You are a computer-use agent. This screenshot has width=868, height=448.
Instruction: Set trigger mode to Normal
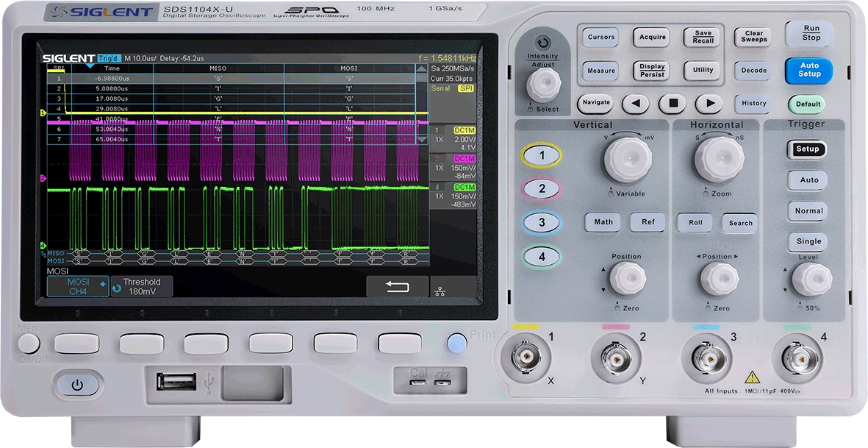coord(808,211)
